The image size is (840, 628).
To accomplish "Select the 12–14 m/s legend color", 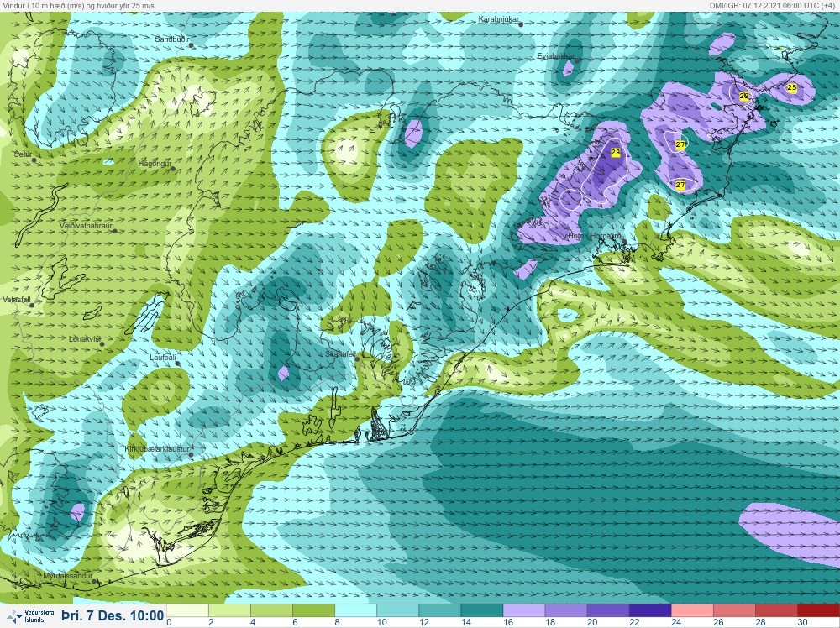I will coord(440,611).
